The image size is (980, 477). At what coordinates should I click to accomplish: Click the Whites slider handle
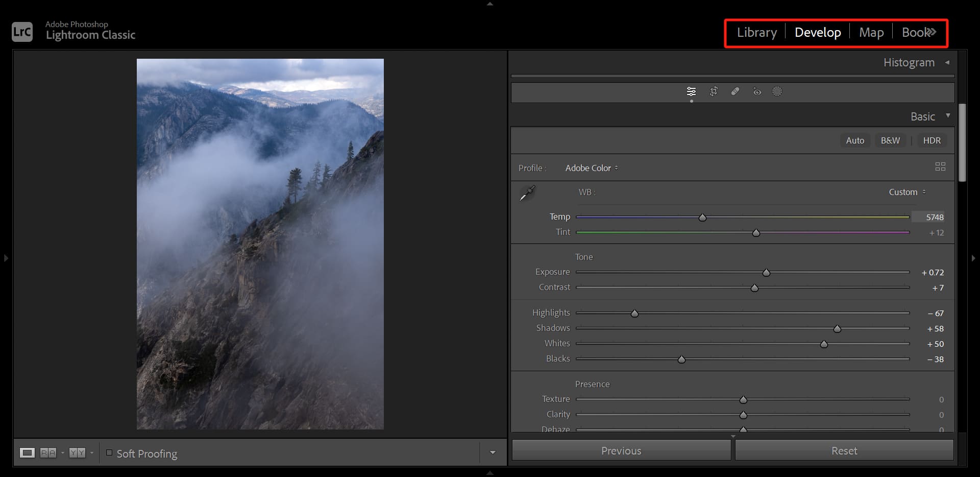[824, 344]
